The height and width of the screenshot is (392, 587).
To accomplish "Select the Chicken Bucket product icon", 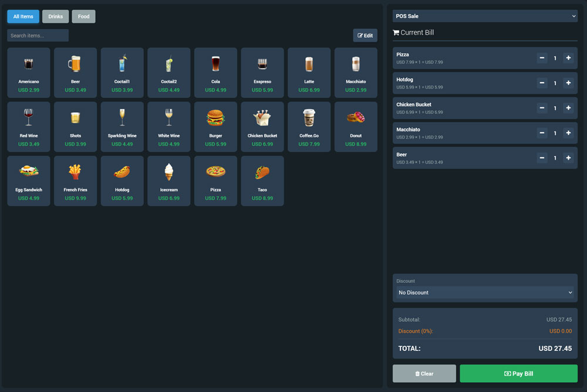I will coord(262,118).
